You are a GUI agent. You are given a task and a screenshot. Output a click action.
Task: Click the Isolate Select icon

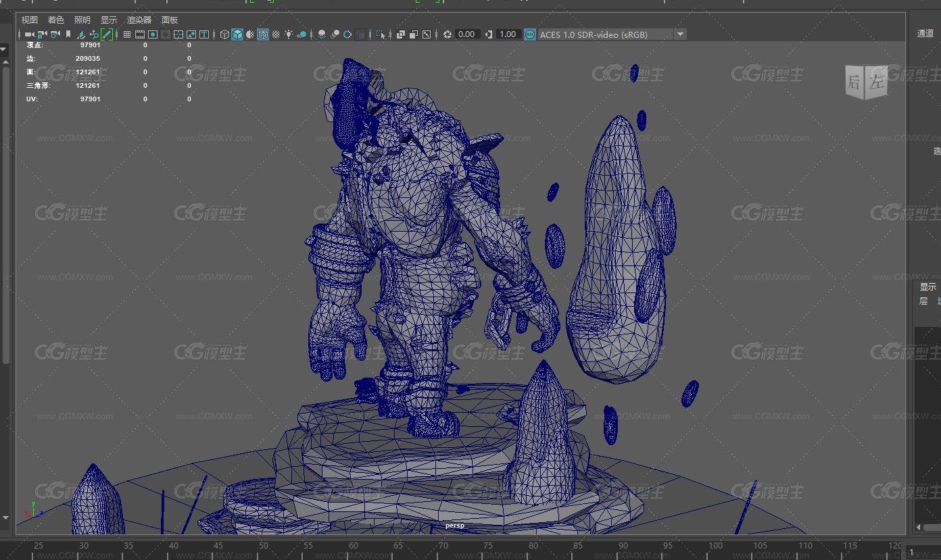point(381,34)
